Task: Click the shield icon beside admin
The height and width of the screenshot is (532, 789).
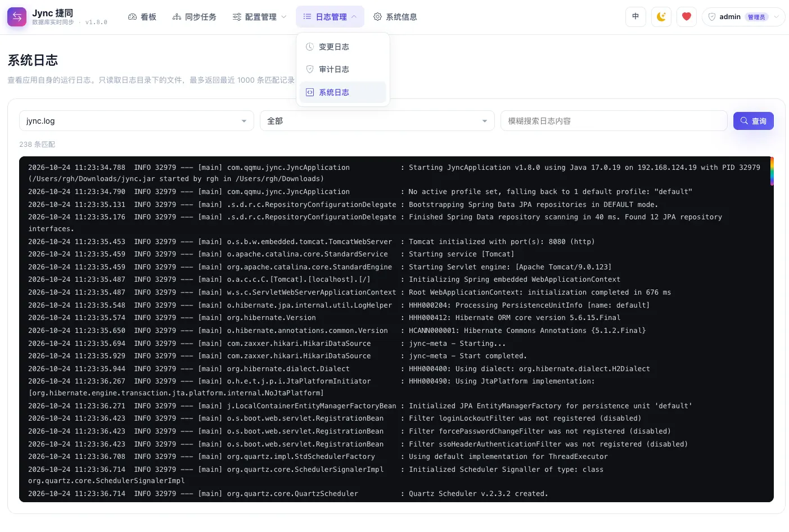Action: (x=712, y=17)
